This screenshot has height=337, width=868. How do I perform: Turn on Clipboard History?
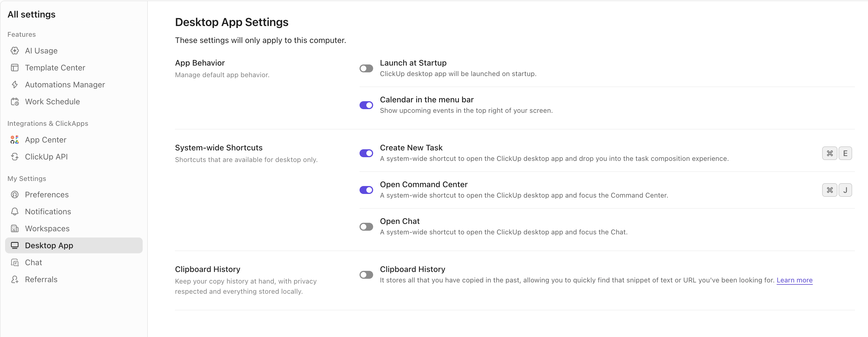click(366, 275)
